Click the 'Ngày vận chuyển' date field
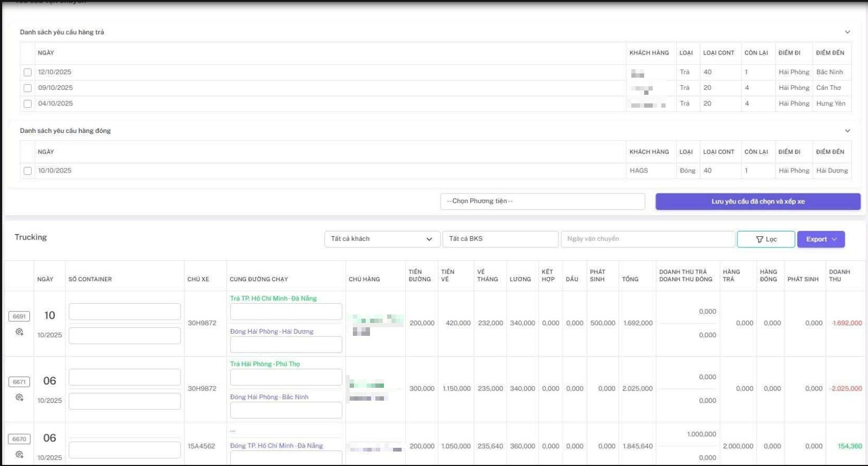868x466 pixels. tap(647, 239)
